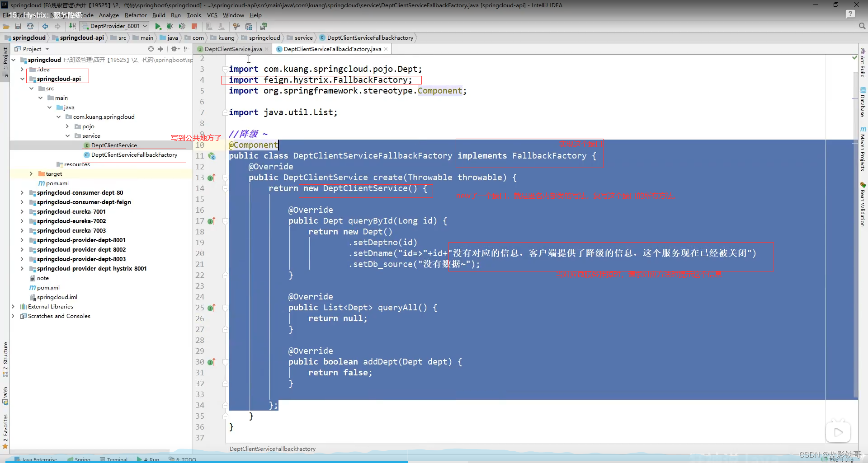Click the scroll-from-source target icon in Project panel

[x=151, y=49]
